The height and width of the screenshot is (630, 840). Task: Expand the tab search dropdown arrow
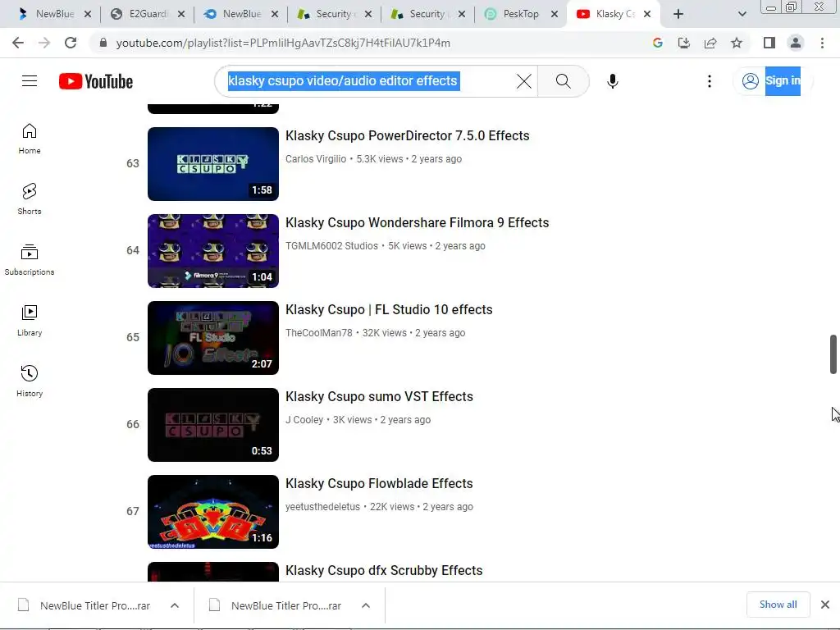[742, 14]
